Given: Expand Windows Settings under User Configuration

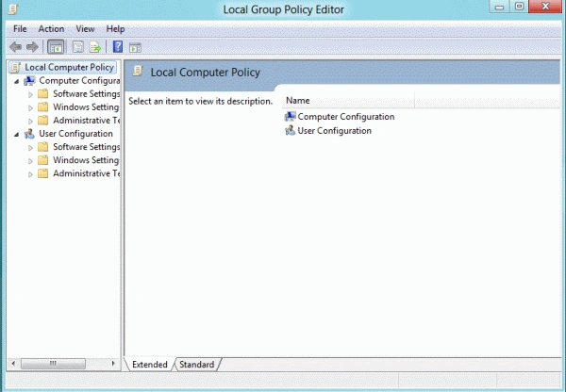Looking at the screenshot, I should click(x=30, y=161).
